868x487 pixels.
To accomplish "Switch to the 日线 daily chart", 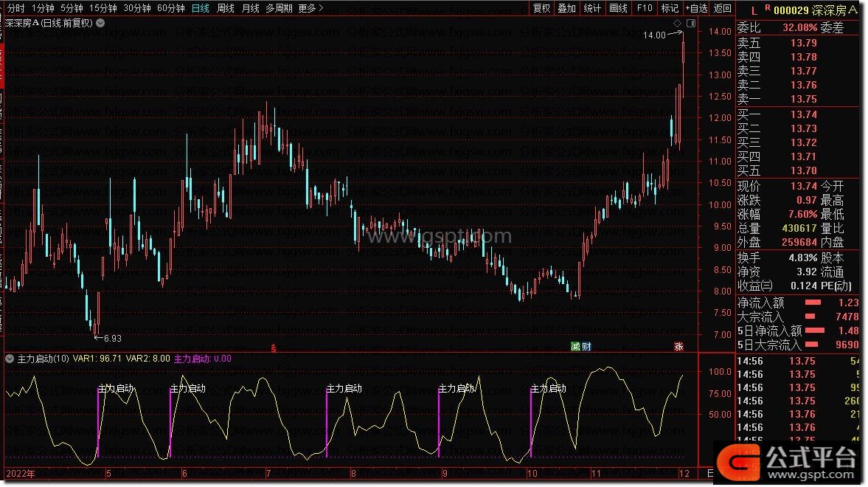I will (200, 8).
